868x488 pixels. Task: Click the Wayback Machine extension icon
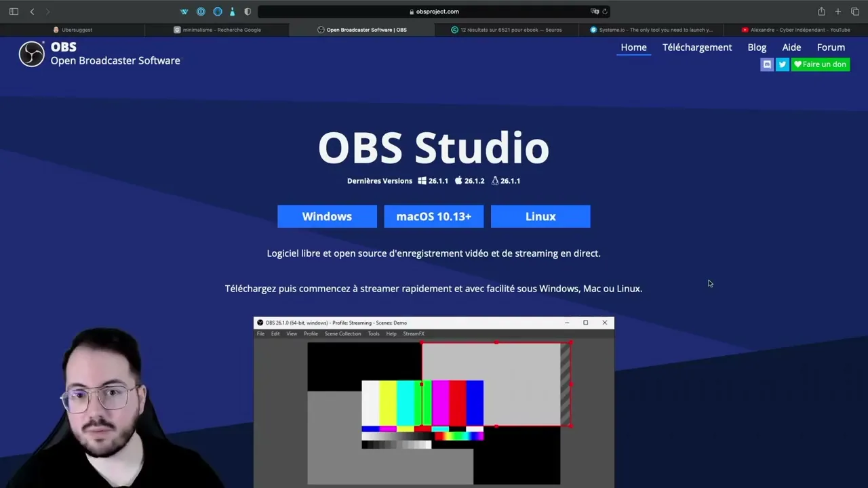(x=184, y=12)
